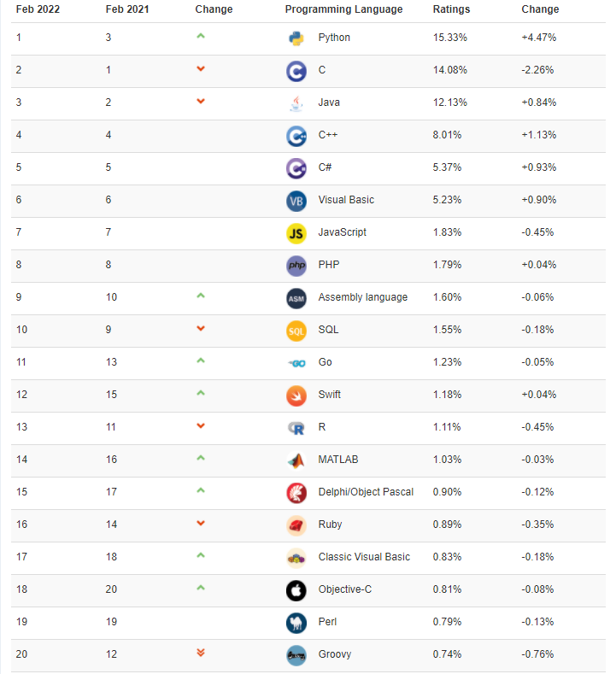This screenshot has height=674, width=616.
Task: Click the Python logo icon
Action: tap(296, 38)
